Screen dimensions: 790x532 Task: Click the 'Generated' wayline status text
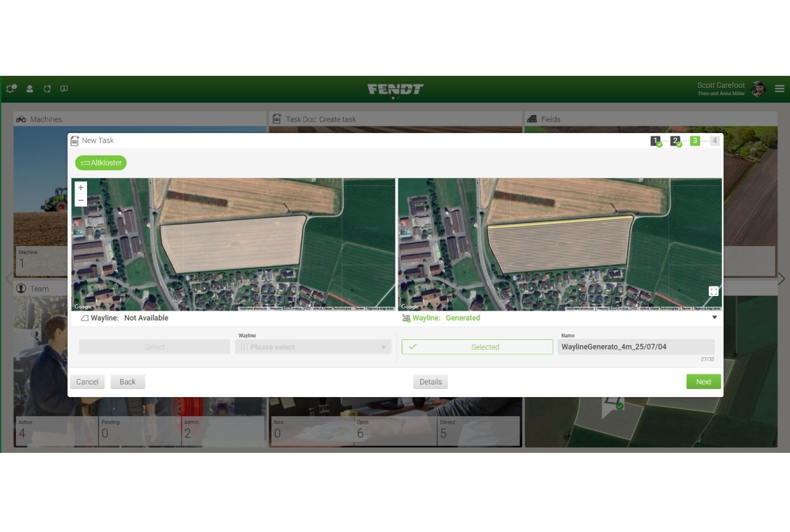click(463, 318)
